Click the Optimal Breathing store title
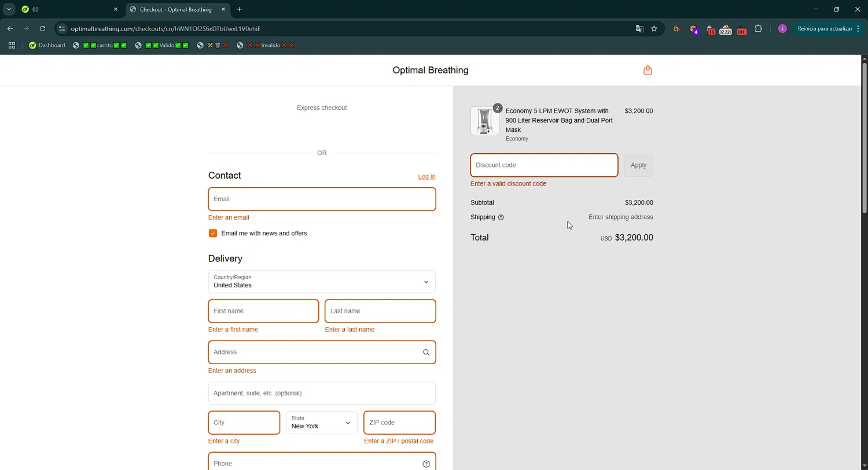868x470 pixels. pyautogui.click(x=431, y=70)
